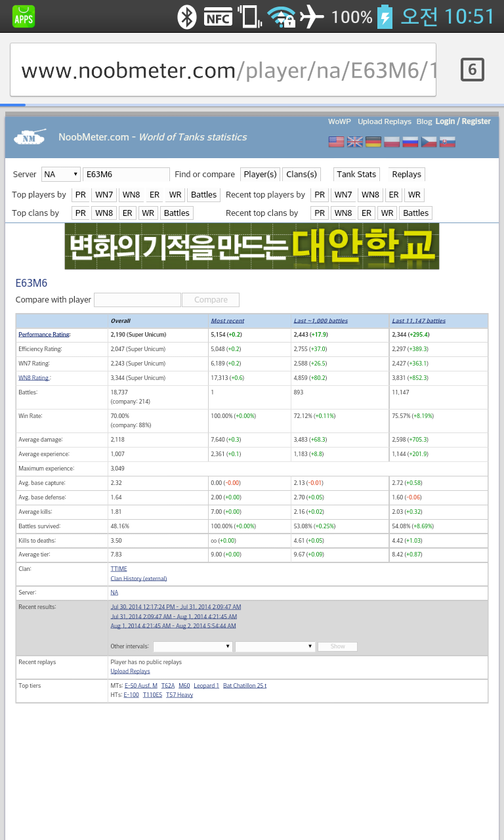Expand the first Other intervals dropdown
This screenshot has width=504, height=840.
click(192, 646)
